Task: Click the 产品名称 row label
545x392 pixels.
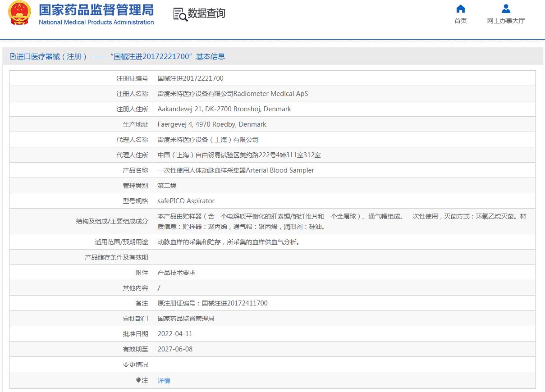Action: coord(135,170)
